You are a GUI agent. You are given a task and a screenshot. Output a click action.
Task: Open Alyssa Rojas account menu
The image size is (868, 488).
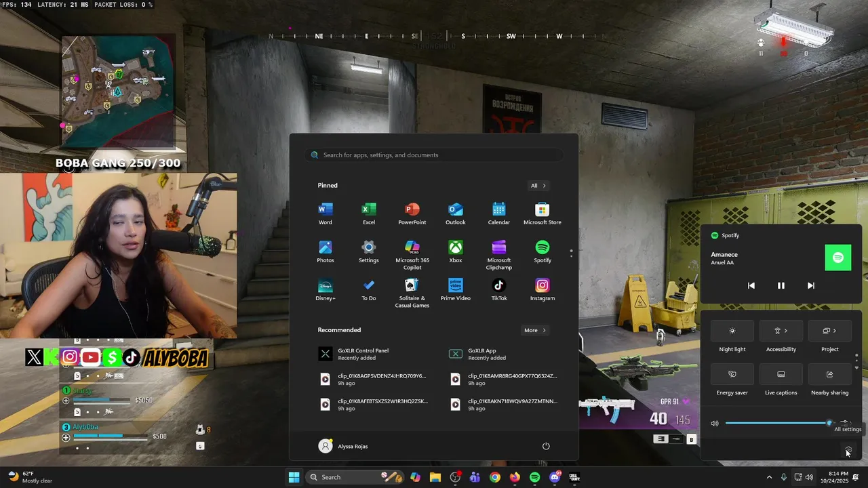click(x=344, y=446)
